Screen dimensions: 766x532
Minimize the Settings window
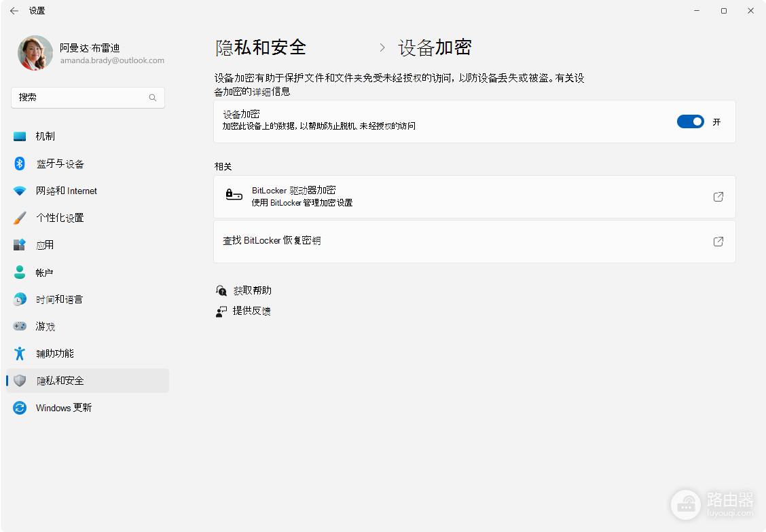[697, 11]
